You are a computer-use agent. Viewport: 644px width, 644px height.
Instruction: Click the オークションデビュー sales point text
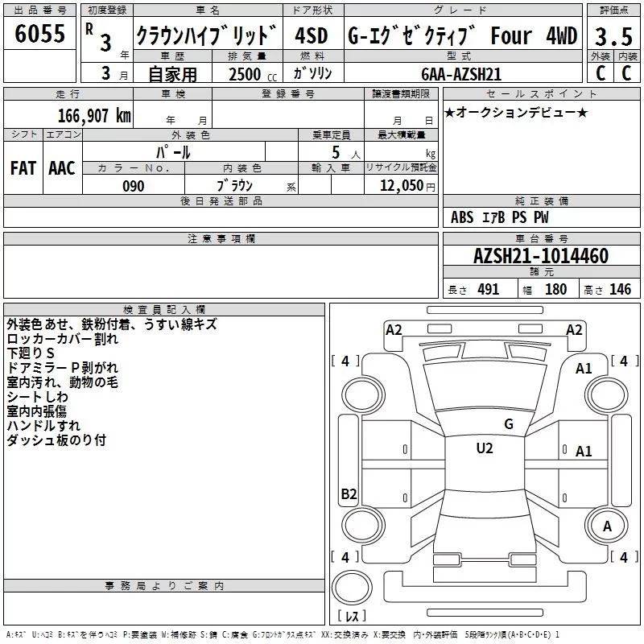pos(516,113)
